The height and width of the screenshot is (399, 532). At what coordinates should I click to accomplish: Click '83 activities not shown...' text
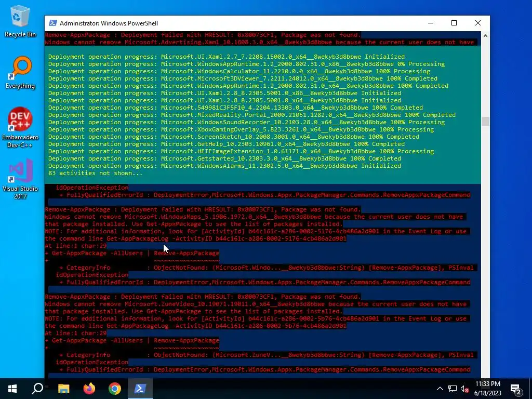(96, 173)
